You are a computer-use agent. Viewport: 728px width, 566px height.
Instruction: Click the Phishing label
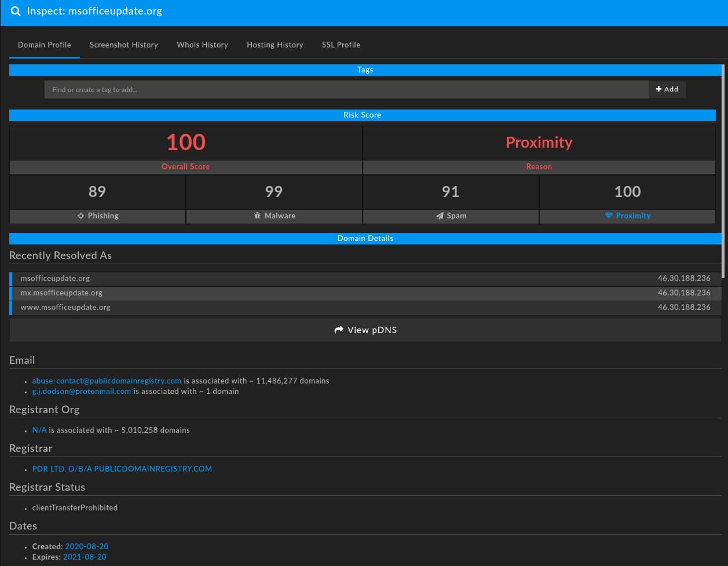pyautogui.click(x=103, y=216)
